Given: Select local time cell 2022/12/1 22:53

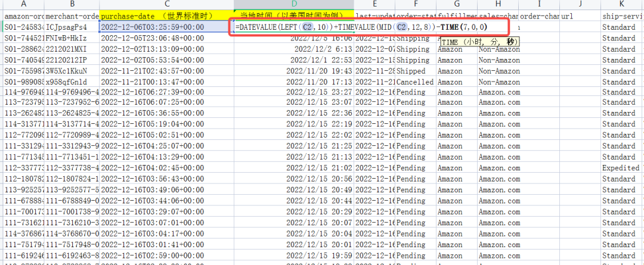Looking at the screenshot, I should (x=293, y=60).
